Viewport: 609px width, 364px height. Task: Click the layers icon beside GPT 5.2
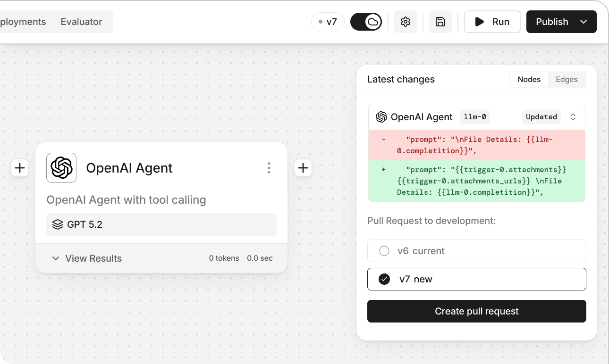pyautogui.click(x=58, y=224)
